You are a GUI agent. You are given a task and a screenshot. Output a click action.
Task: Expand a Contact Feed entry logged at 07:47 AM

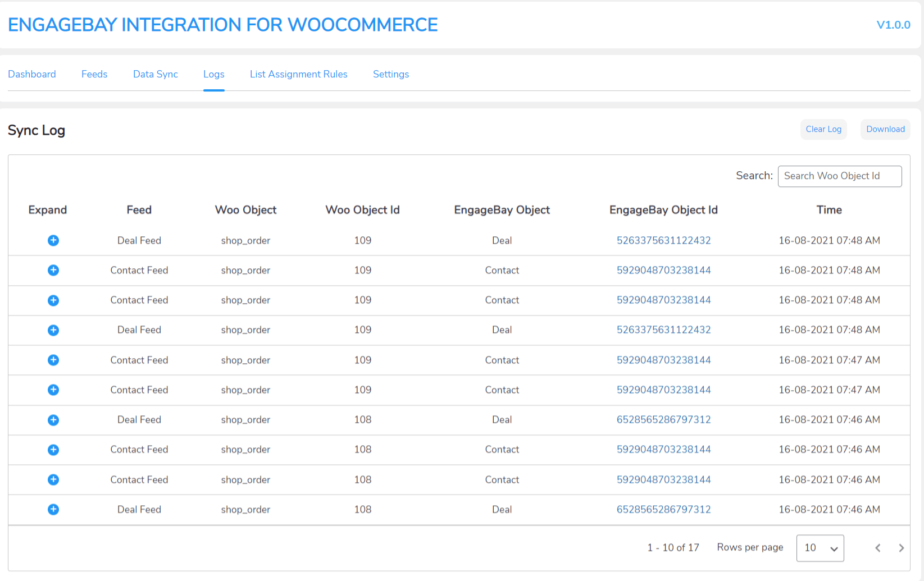[53, 360]
